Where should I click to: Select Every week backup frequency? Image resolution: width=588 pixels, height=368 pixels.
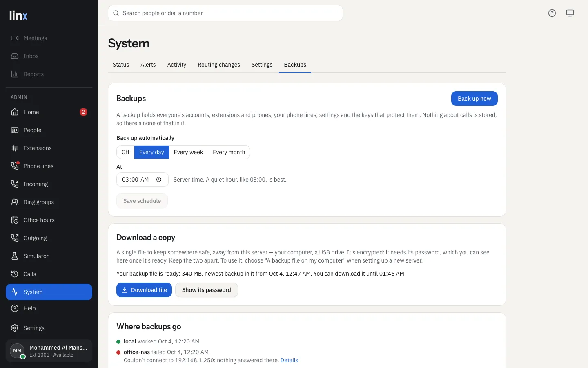(x=188, y=152)
